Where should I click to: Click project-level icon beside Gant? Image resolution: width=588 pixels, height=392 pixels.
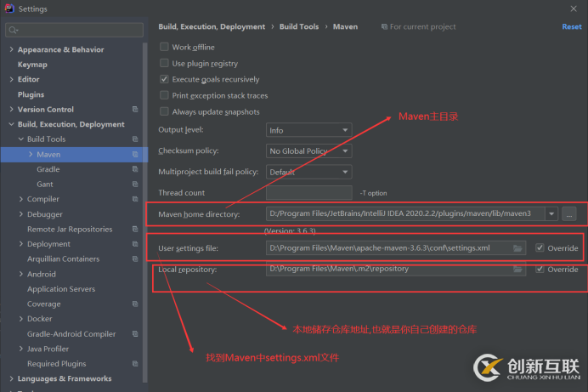tap(135, 185)
